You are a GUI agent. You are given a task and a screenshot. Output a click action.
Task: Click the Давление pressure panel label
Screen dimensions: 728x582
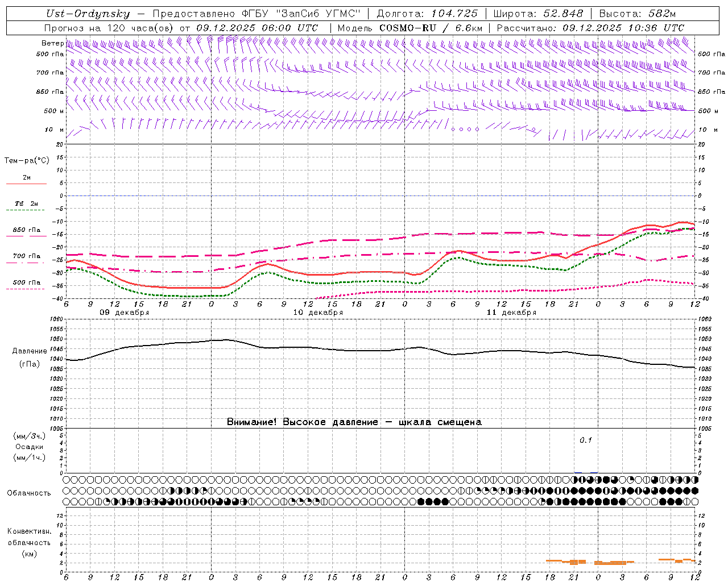pos(30,351)
